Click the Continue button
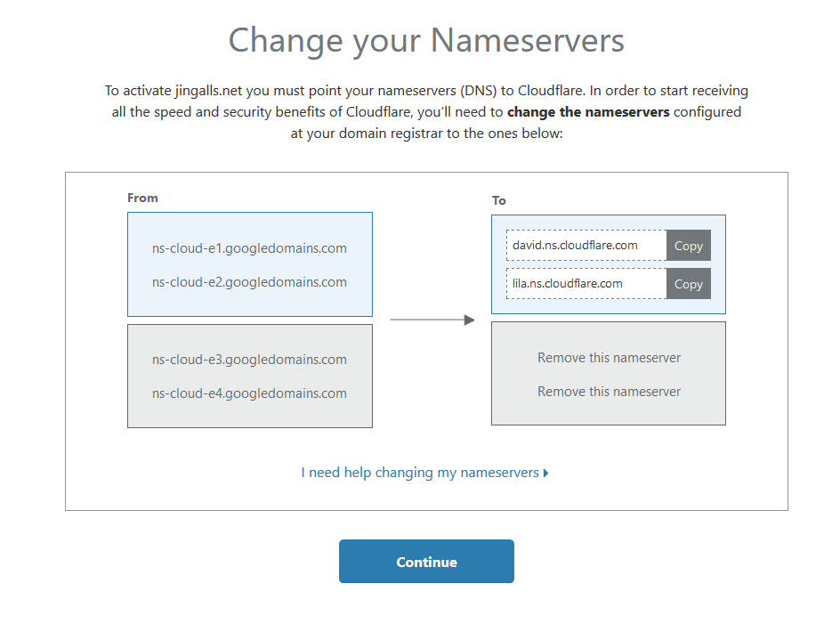Screen dimensions: 840x624 (426, 562)
